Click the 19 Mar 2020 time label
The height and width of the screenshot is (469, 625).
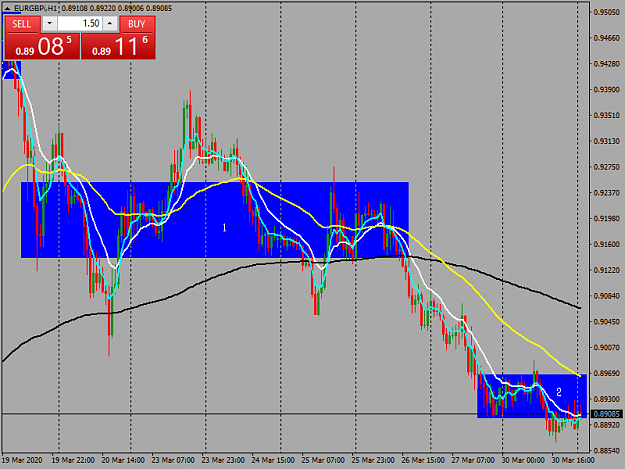tap(22, 460)
